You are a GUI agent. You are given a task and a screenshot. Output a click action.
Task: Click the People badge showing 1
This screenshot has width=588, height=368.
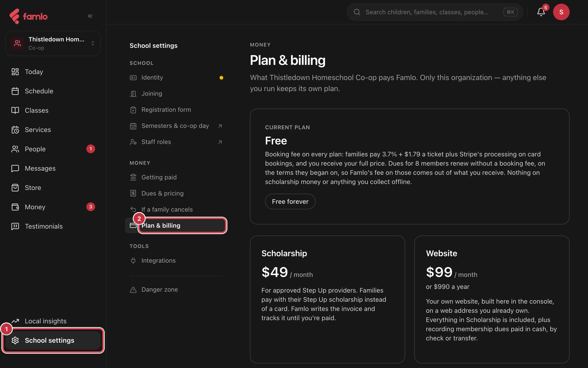pos(91,149)
